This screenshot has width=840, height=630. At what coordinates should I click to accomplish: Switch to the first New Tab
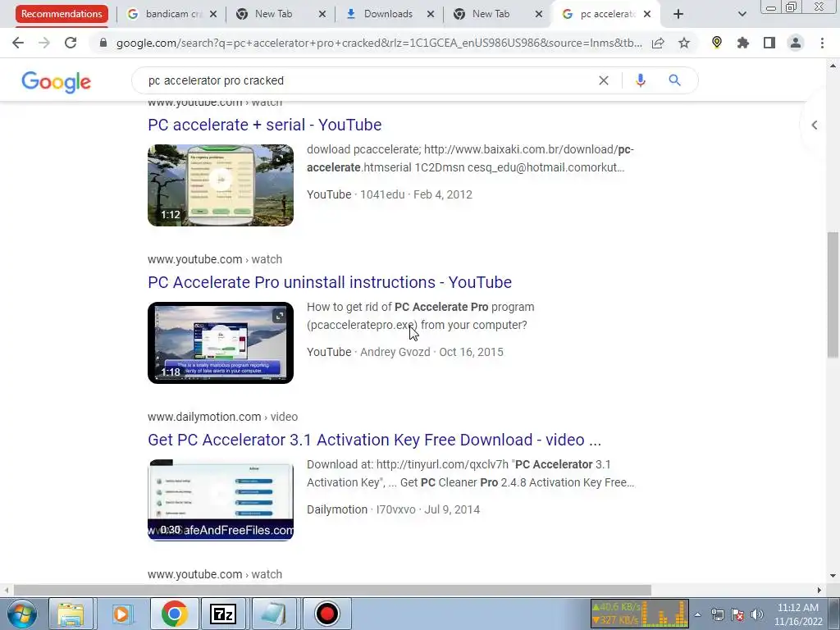pos(273,14)
